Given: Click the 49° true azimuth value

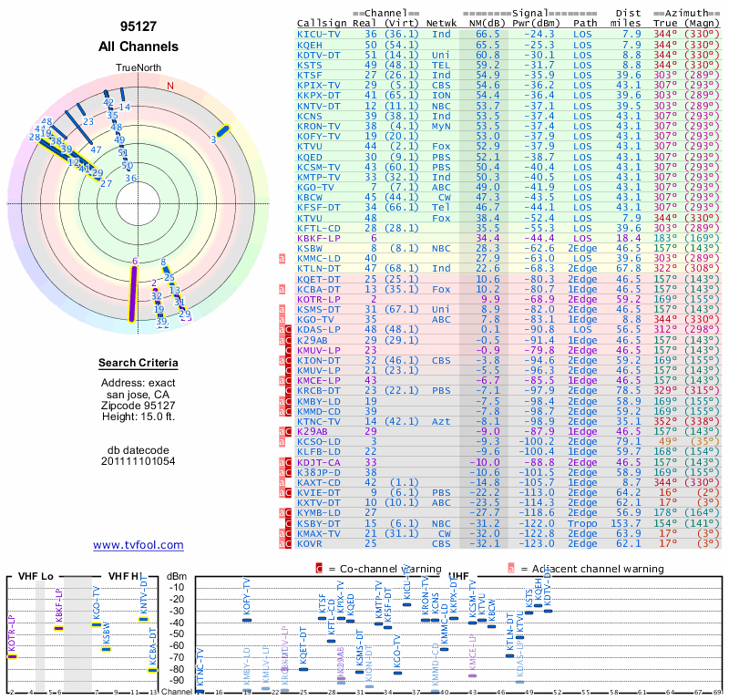Looking at the screenshot, I should pyautogui.click(x=668, y=442).
